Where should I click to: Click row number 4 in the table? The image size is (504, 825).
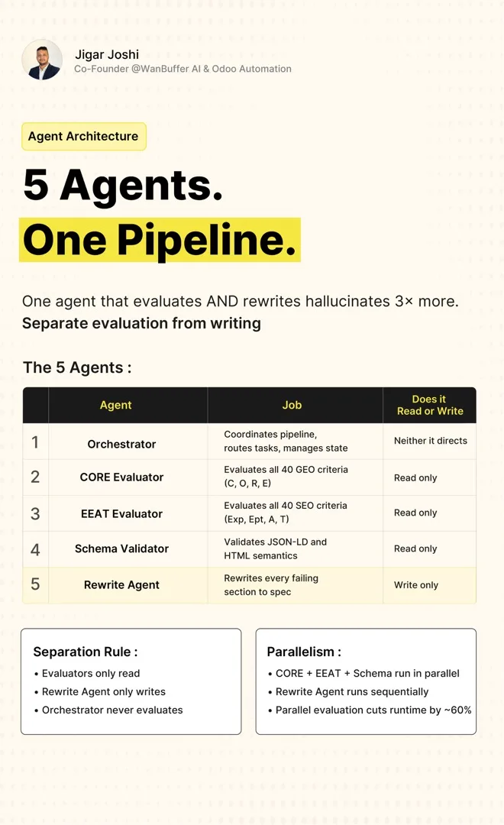[x=35, y=550]
